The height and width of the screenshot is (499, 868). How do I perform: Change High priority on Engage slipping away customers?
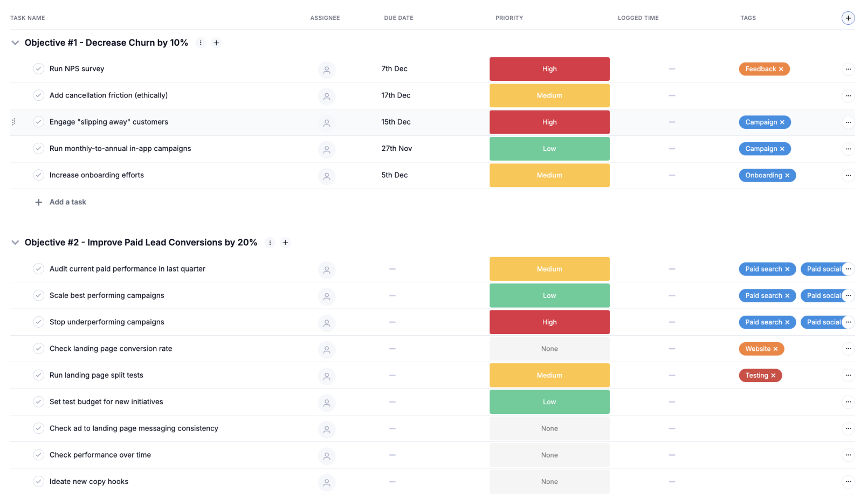[x=549, y=122]
